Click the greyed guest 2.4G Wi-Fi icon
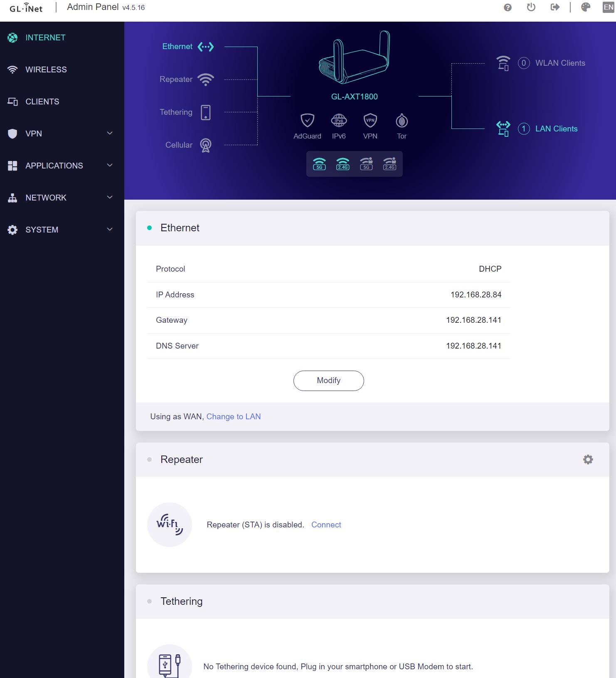Viewport: 616px width, 678px height. [x=389, y=164]
